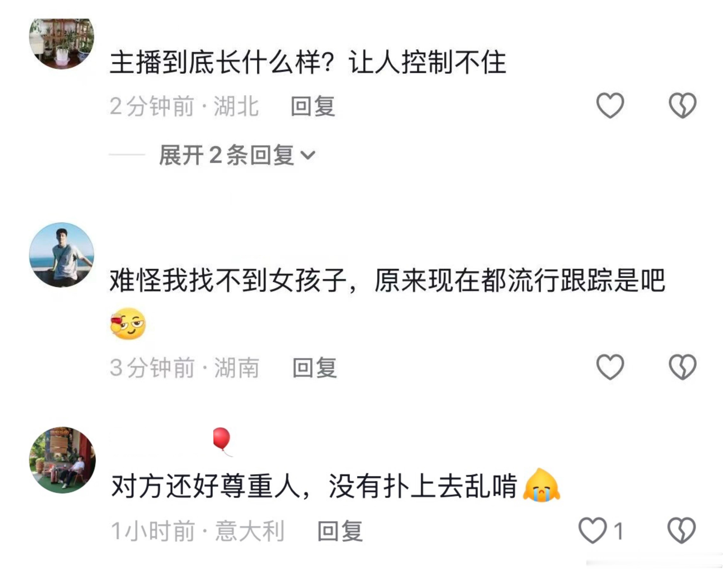Like the Hubei comment with heart icon

(610, 105)
